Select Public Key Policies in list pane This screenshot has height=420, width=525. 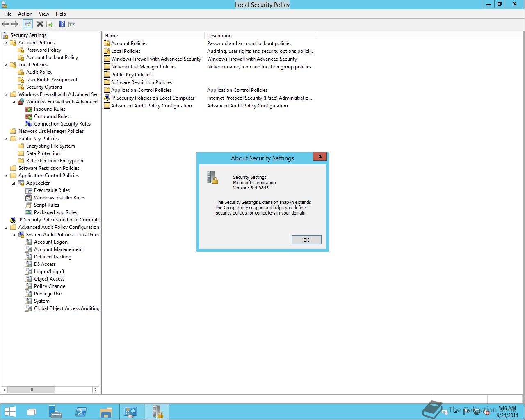(x=131, y=75)
